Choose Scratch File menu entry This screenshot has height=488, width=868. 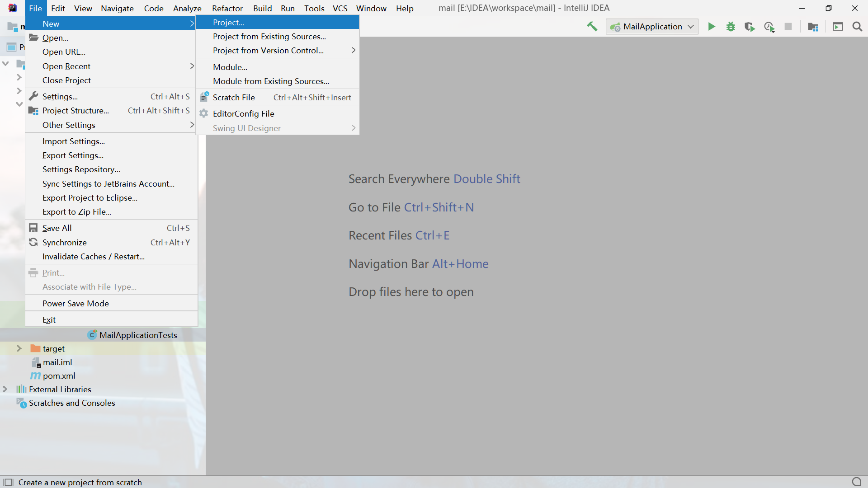(234, 97)
